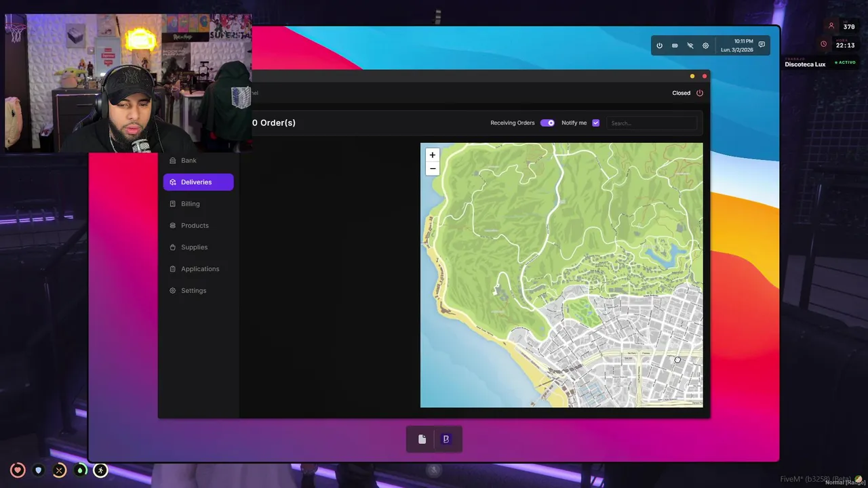Image resolution: width=868 pixels, height=488 pixels.
Task: Click the green "ACTIVO" status badge
Action: [845, 62]
